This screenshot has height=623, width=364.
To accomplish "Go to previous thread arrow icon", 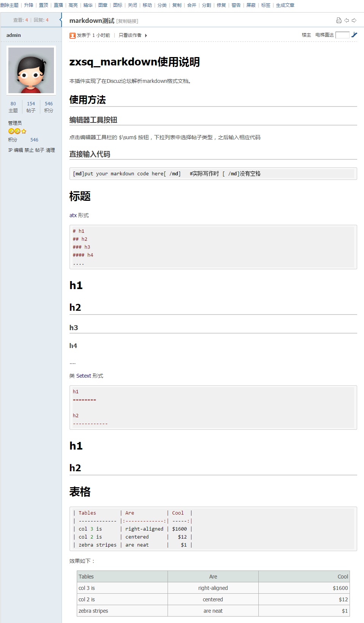I will tap(347, 21).
